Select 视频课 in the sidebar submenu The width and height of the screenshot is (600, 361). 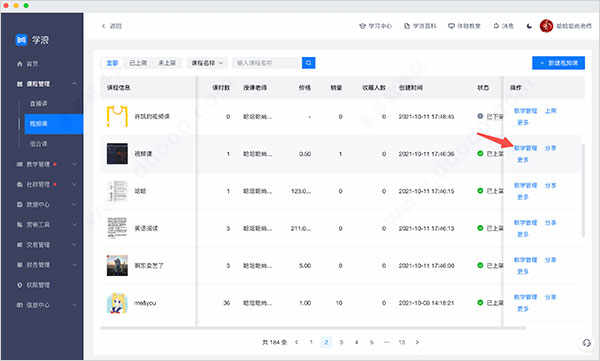click(x=54, y=124)
